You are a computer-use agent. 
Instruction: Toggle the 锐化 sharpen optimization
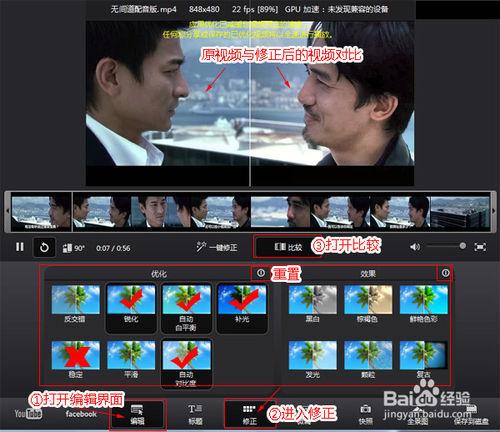click(131, 308)
